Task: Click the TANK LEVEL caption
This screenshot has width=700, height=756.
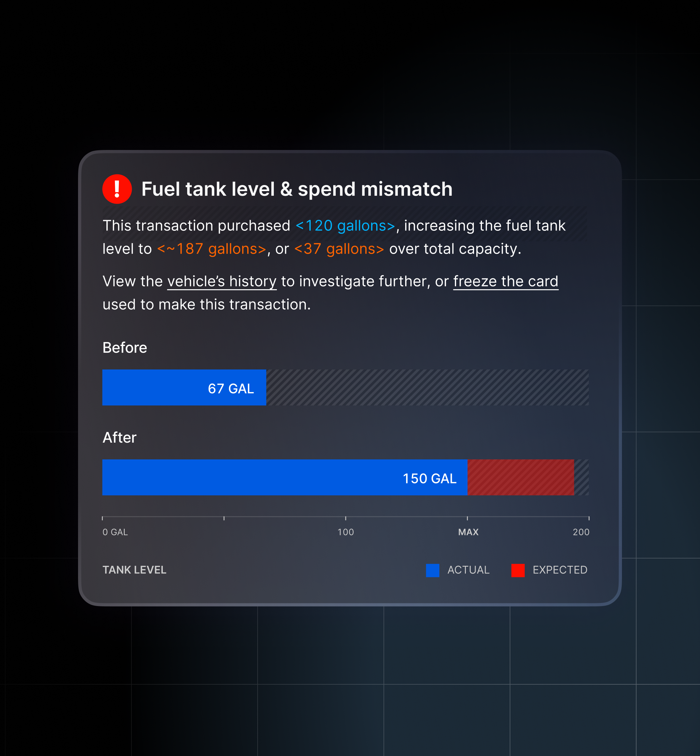Action: (134, 570)
